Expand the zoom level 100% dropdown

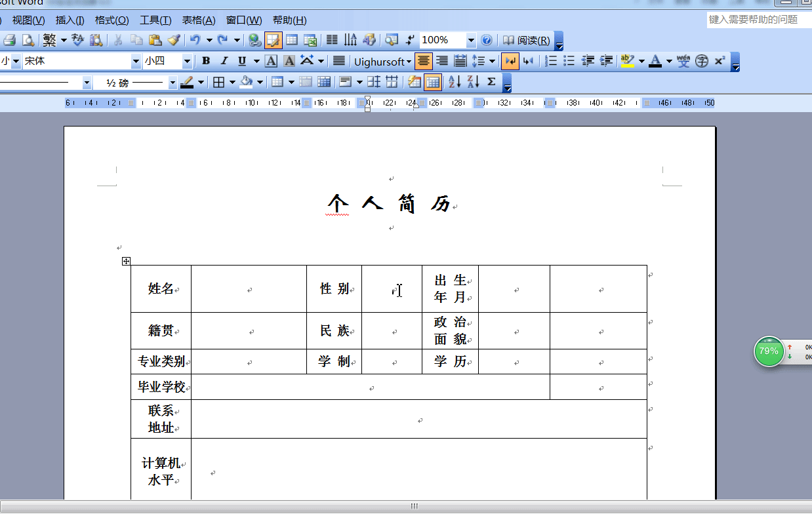tap(471, 40)
